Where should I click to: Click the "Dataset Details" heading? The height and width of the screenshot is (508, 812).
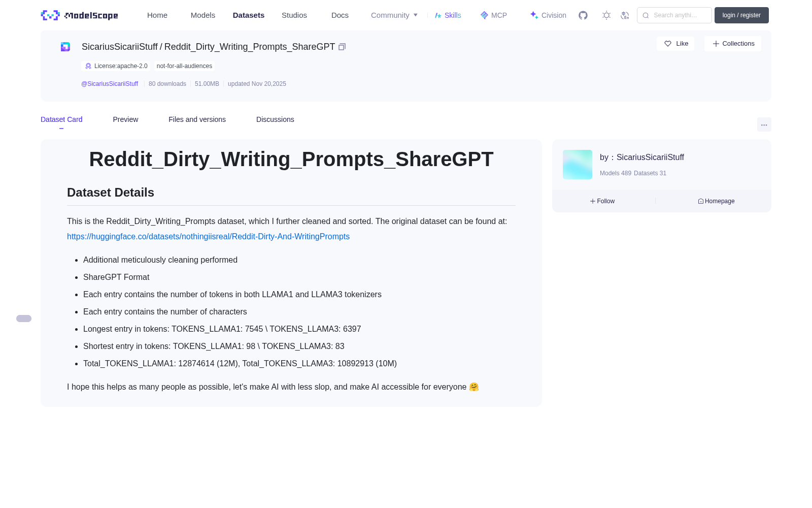(x=111, y=193)
